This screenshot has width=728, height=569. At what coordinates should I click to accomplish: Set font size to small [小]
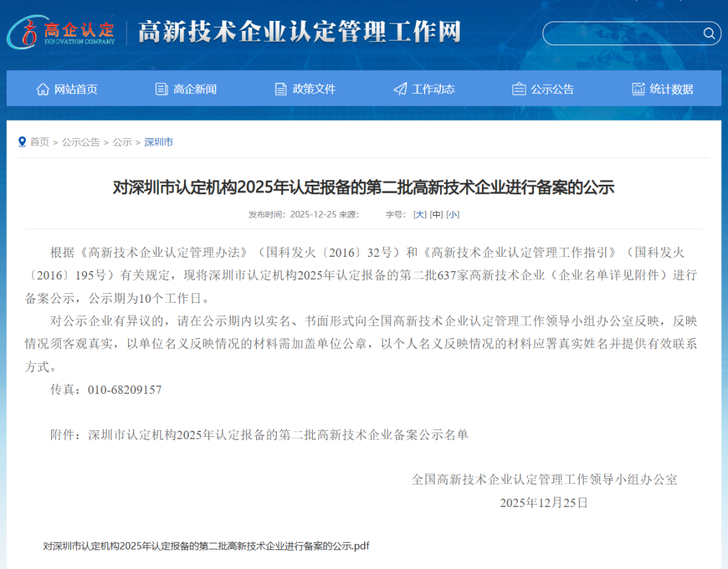click(x=452, y=214)
